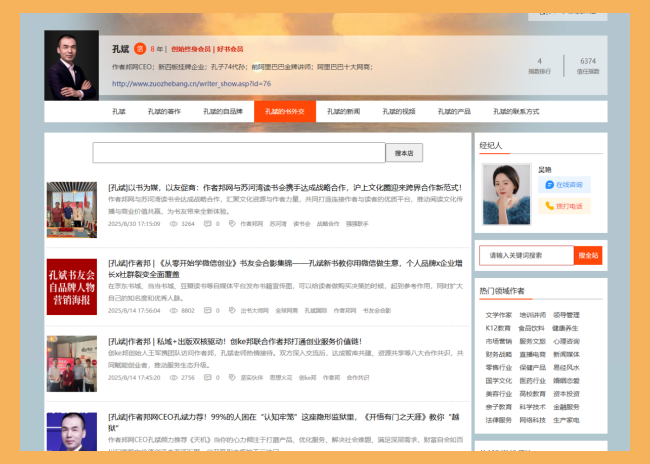The height and width of the screenshot is (464, 650).
Task: Open 孔斌's profile photo
Action: tap(72, 65)
